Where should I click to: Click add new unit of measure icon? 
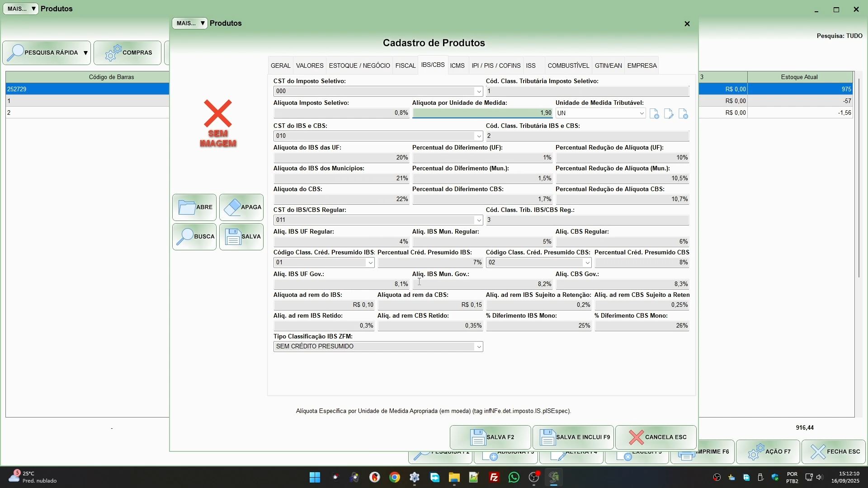pos(654,114)
